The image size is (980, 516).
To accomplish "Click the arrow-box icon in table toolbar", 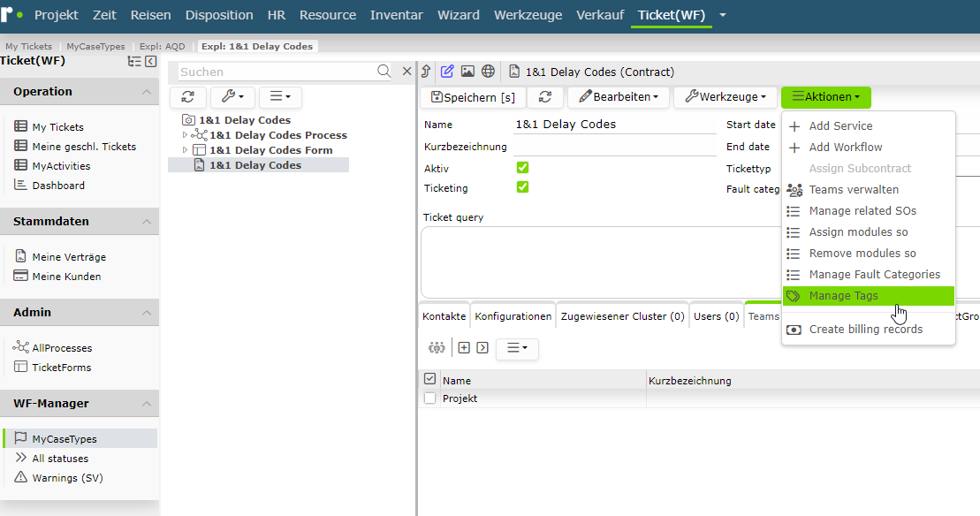I will [482, 347].
